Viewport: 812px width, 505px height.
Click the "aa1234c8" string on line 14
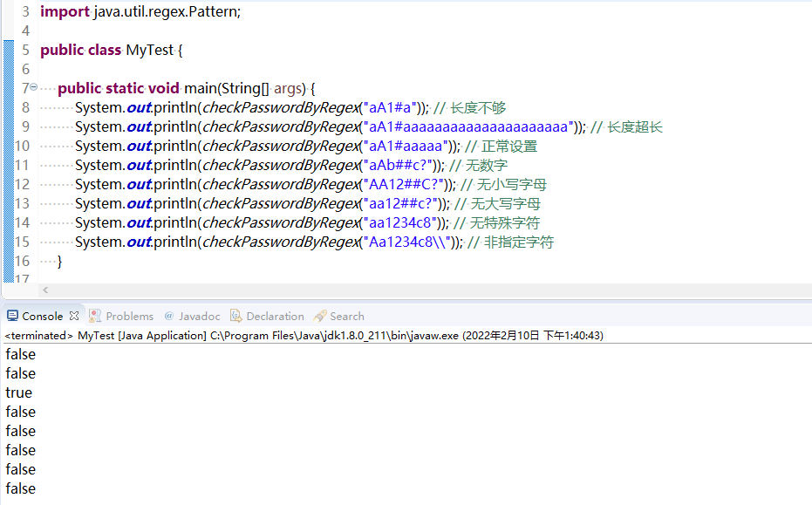(400, 222)
